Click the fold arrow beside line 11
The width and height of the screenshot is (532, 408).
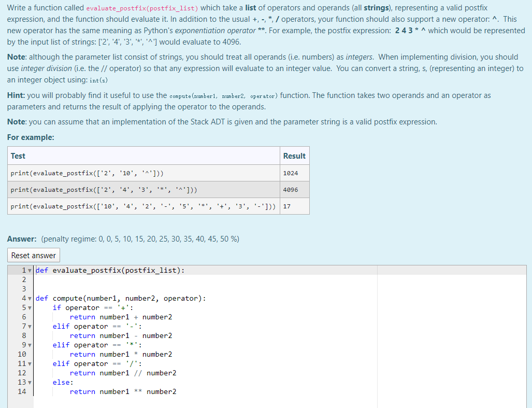(30, 363)
